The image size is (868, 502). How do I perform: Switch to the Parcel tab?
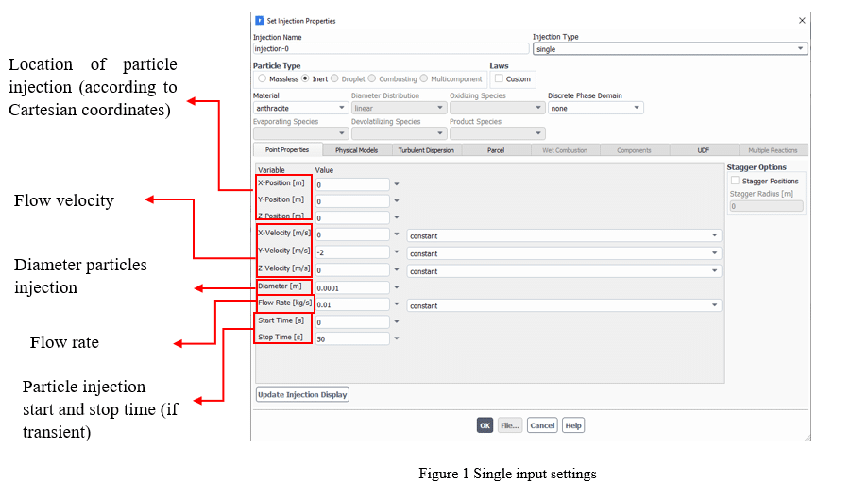point(495,150)
